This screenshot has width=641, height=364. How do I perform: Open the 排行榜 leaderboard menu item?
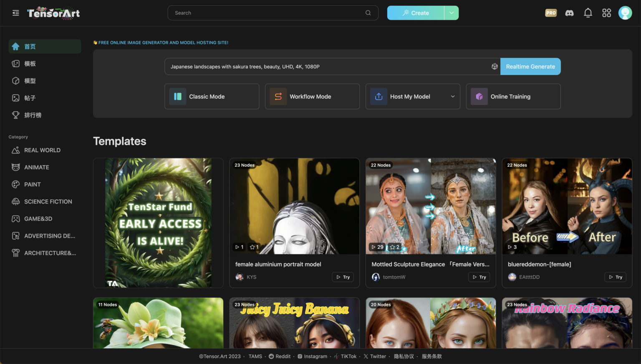pos(33,115)
